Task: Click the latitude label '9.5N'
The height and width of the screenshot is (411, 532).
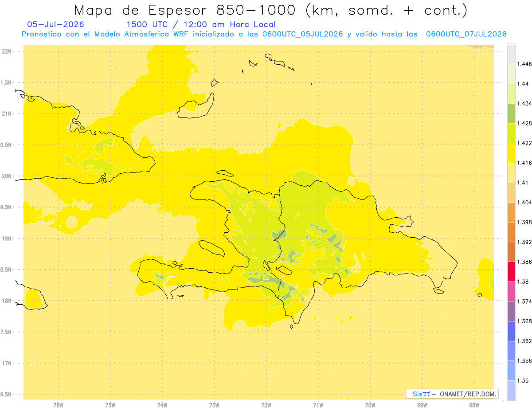Action: coord(7,207)
